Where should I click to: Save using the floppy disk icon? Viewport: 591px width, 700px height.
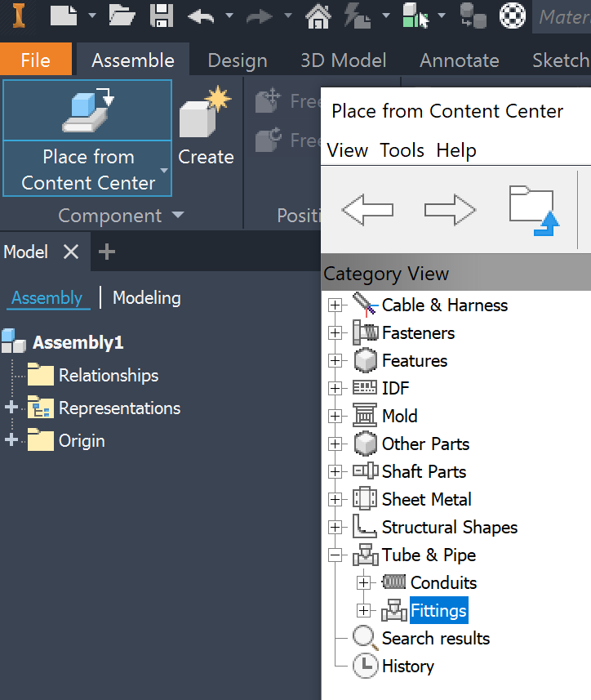pyautogui.click(x=162, y=15)
